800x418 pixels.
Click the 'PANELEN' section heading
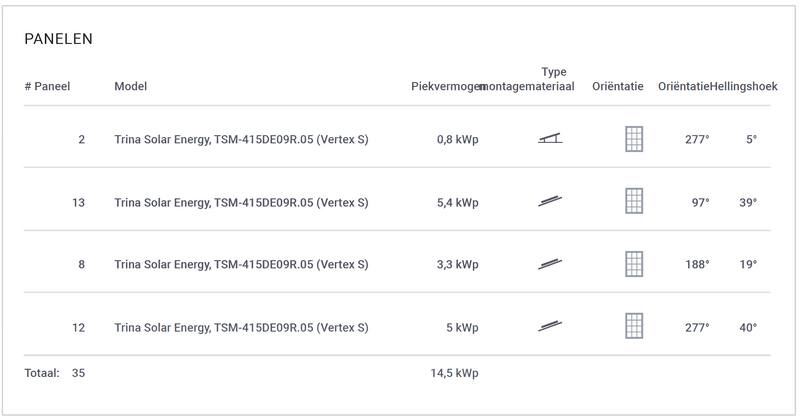tap(58, 38)
